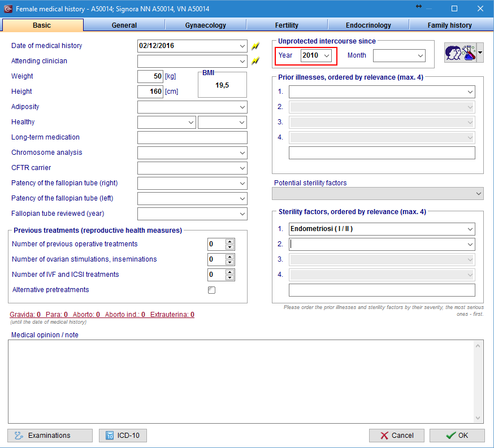Image resolution: width=494 pixels, height=448 pixels.
Task: Open the Fertility tab
Action: click(x=287, y=25)
